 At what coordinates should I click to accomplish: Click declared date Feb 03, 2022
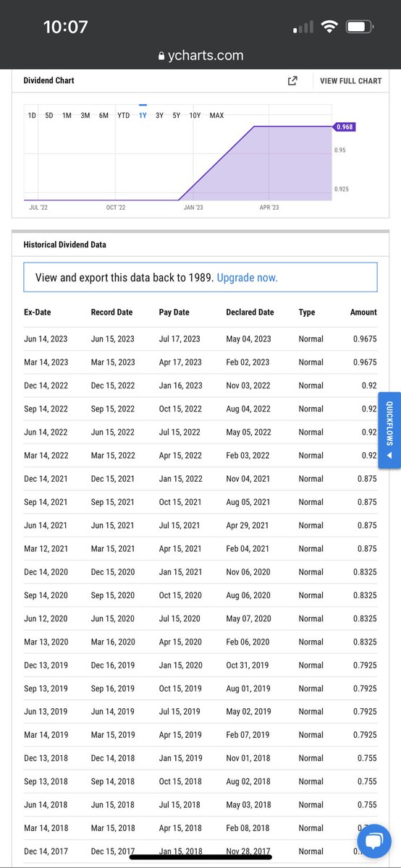pyautogui.click(x=248, y=455)
